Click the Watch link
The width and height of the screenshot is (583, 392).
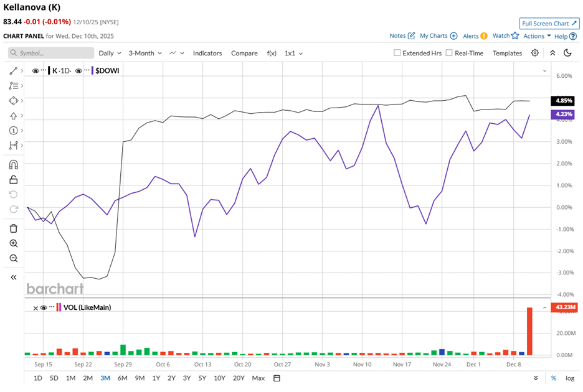[501, 35]
